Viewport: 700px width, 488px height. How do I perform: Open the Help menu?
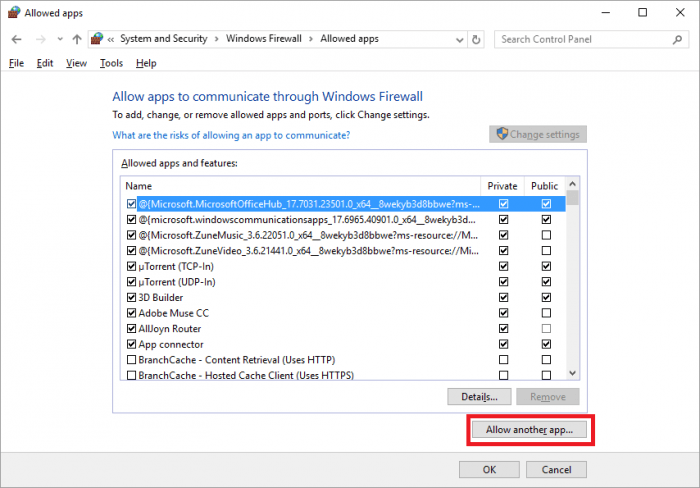pos(146,63)
